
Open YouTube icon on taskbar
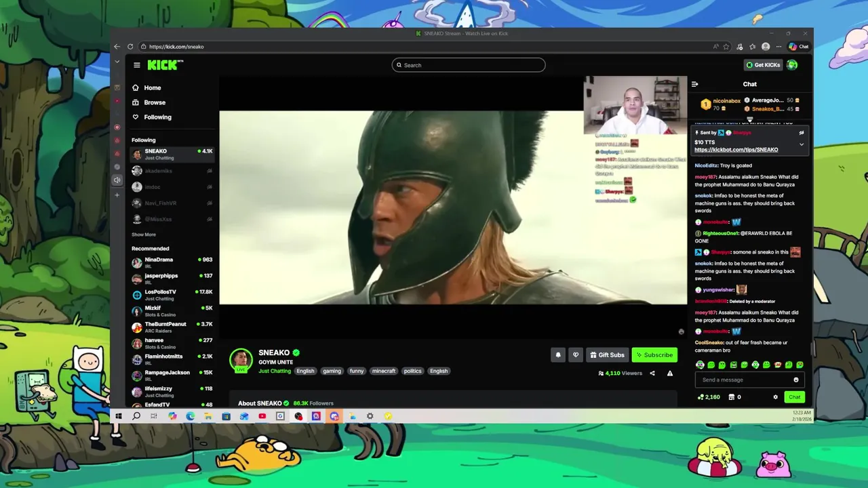tap(262, 416)
